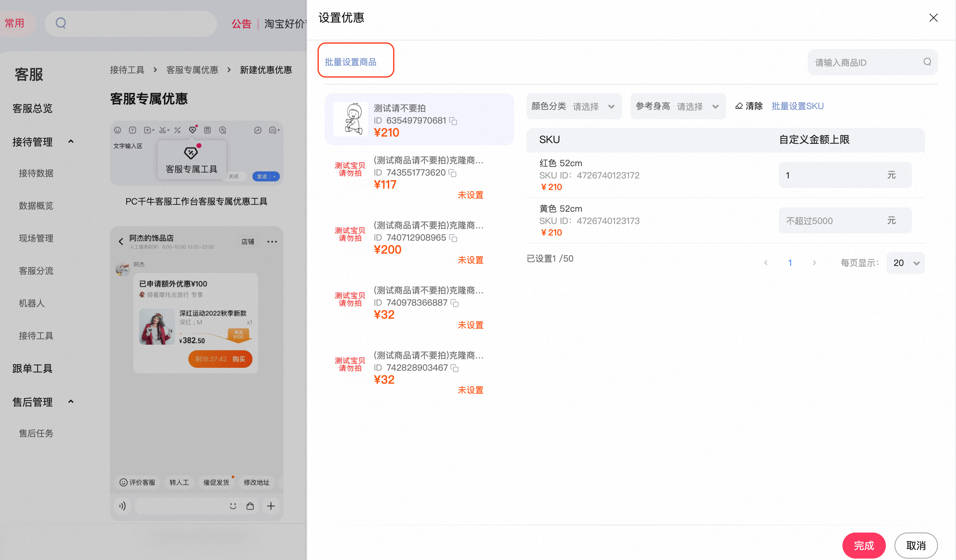Open 跟单工具 in sidebar
The width and height of the screenshot is (956, 560).
tap(32, 369)
